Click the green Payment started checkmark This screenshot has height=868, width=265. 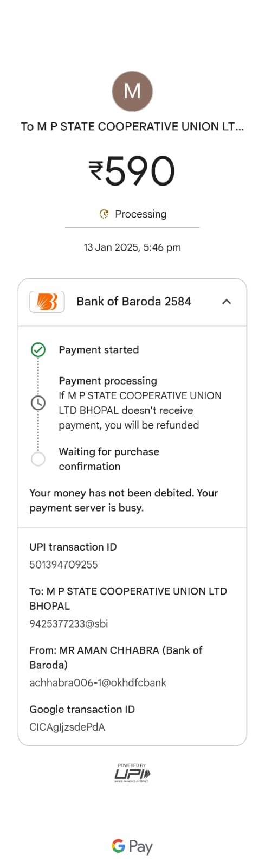[38, 350]
